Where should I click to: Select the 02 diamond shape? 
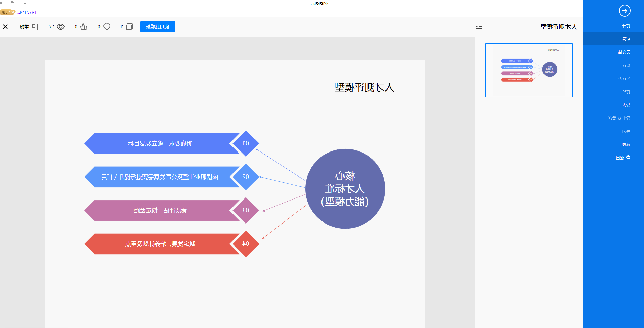(246, 177)
